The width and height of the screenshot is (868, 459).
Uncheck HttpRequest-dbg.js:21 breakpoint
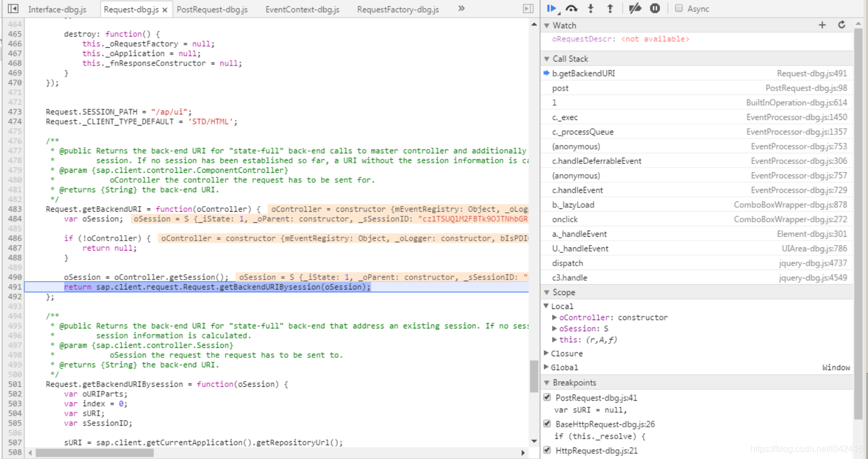tap(548, 450)
